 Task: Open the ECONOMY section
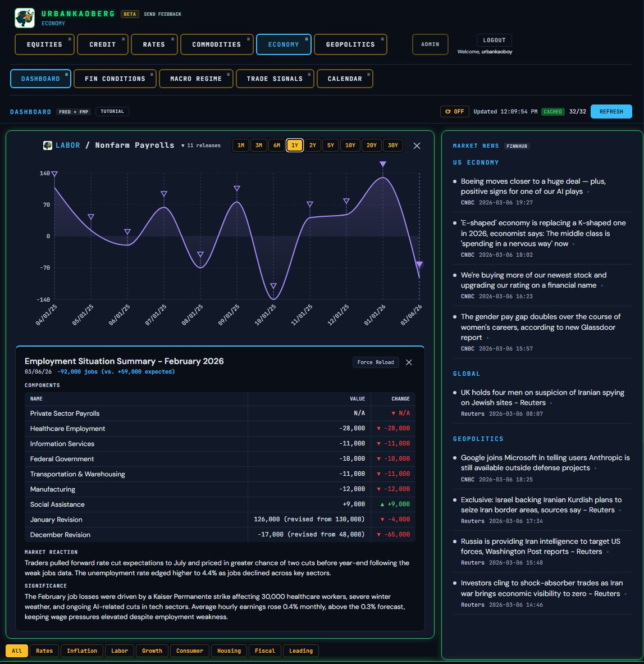[284, 44]
